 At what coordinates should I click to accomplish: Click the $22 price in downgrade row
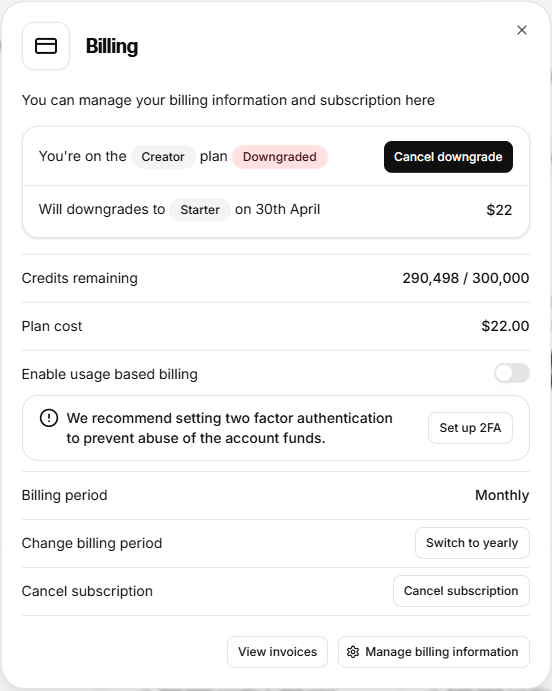click(499, 210)
